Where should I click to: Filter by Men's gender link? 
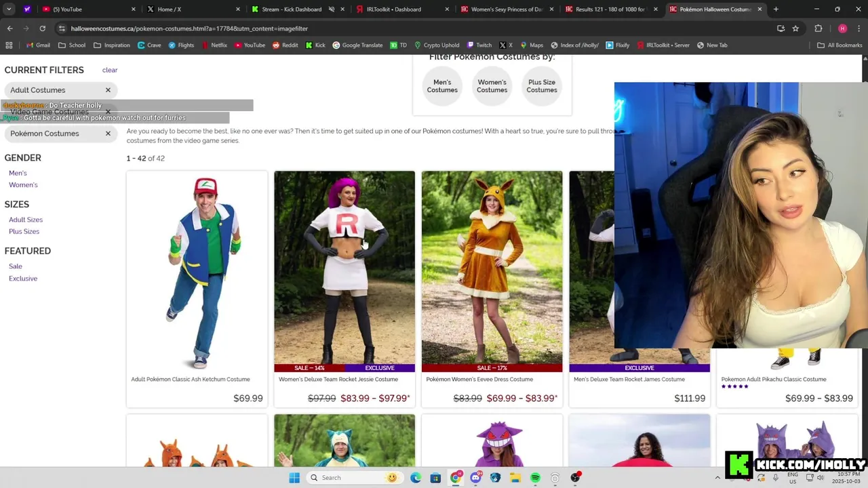[18, 173]
